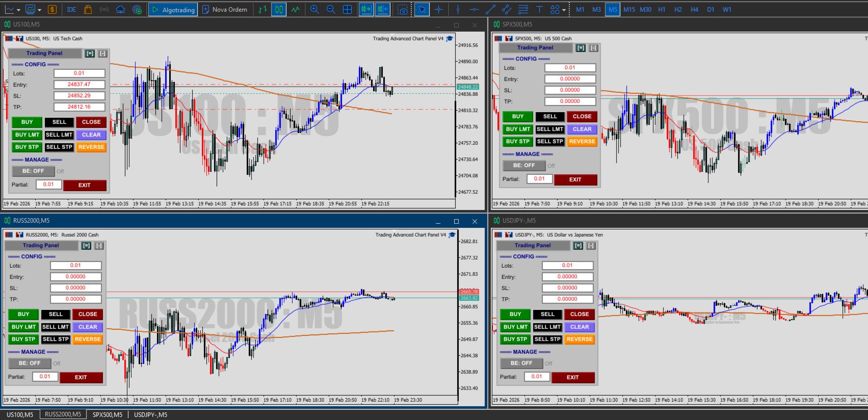
Task: Switch chart to bar chart style
Action: [262, 10]
